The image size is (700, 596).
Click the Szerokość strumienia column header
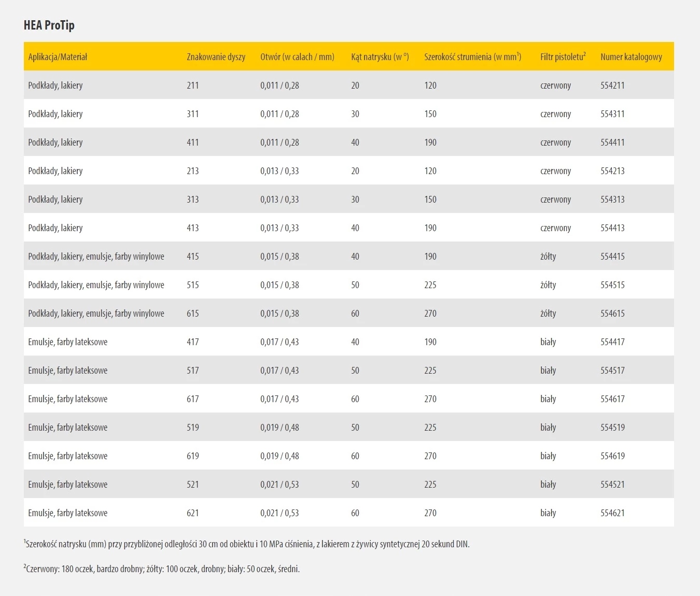pyautogui.click(x=472, y=57)
